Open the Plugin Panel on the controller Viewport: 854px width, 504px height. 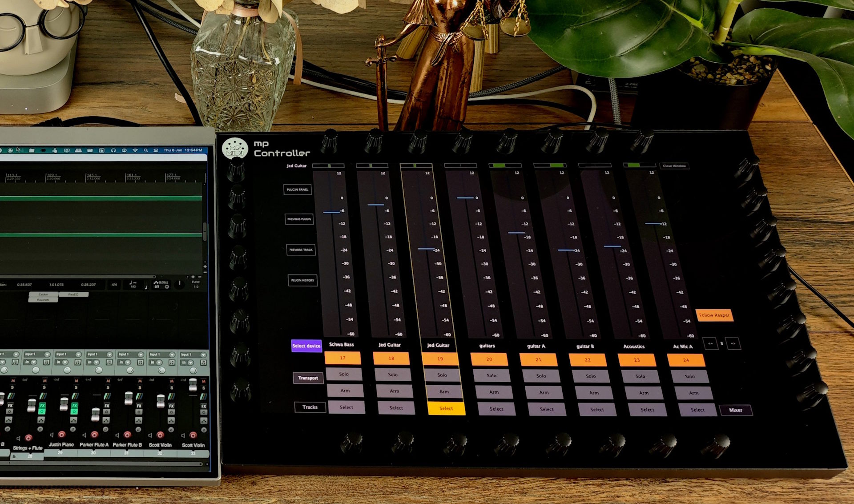299,190
